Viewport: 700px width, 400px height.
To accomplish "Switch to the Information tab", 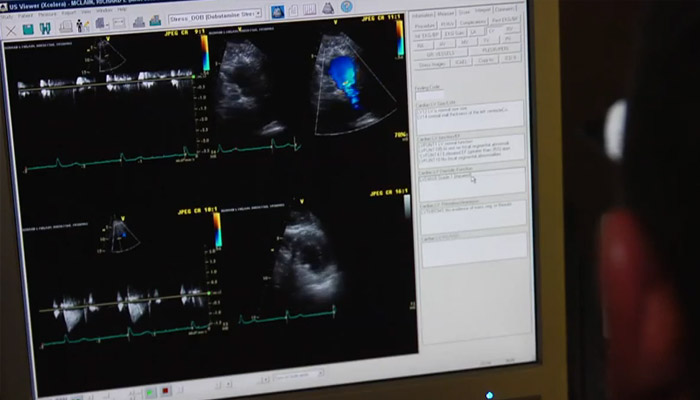I will 422,15.
